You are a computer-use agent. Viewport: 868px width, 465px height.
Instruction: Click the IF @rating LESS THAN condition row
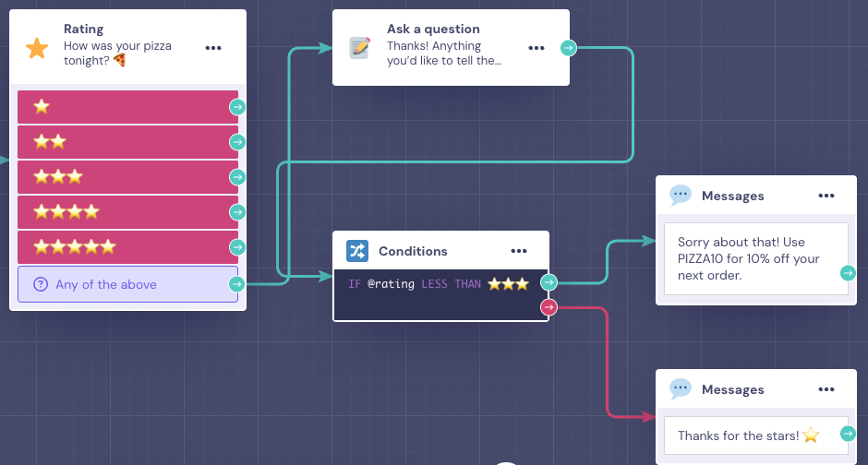[x=438, y=284]
